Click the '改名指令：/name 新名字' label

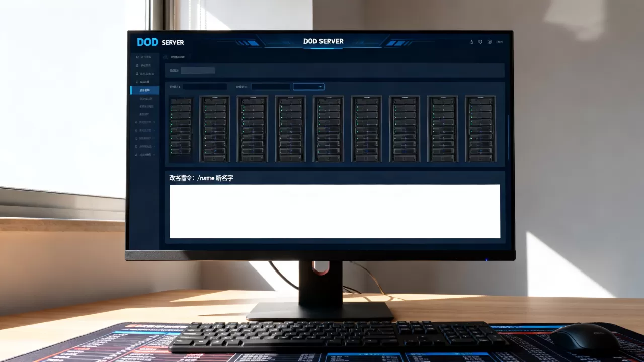click(x=201, y=178)
